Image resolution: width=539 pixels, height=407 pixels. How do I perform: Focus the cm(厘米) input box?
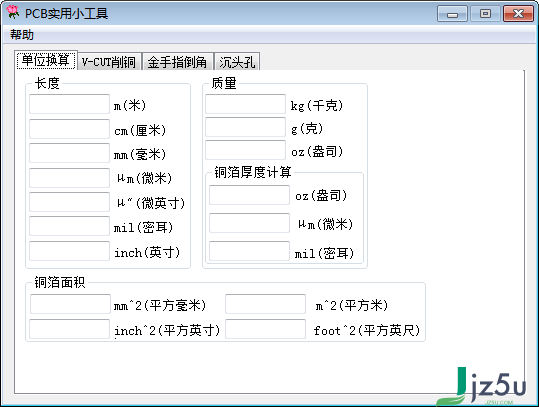69,129
